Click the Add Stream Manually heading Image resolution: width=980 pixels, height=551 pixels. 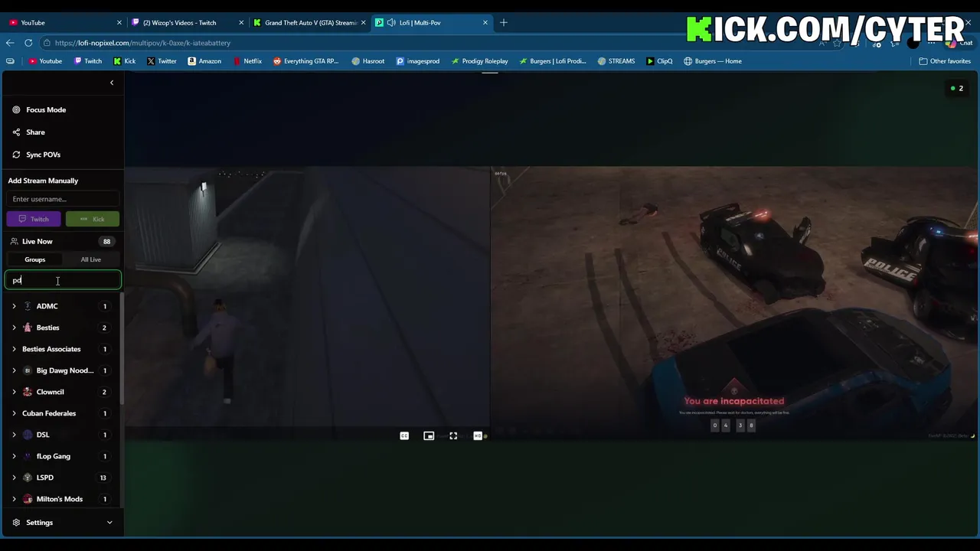(x=43, y=181)
